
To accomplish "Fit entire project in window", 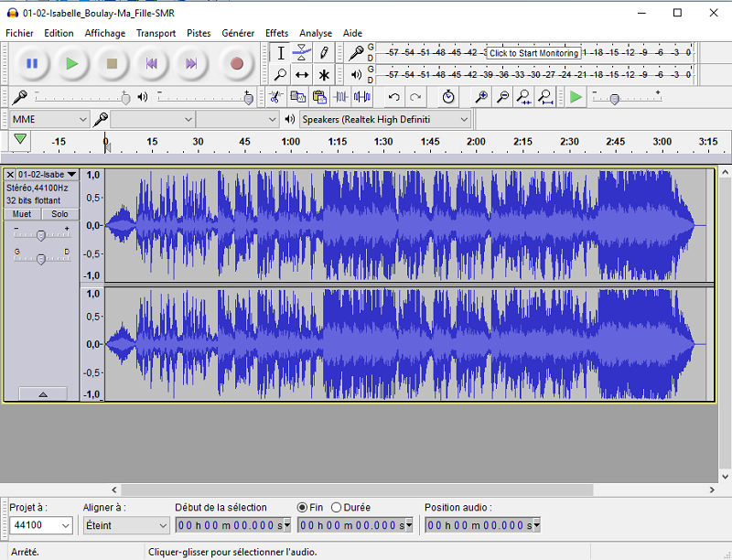I will tap(545, 97).
